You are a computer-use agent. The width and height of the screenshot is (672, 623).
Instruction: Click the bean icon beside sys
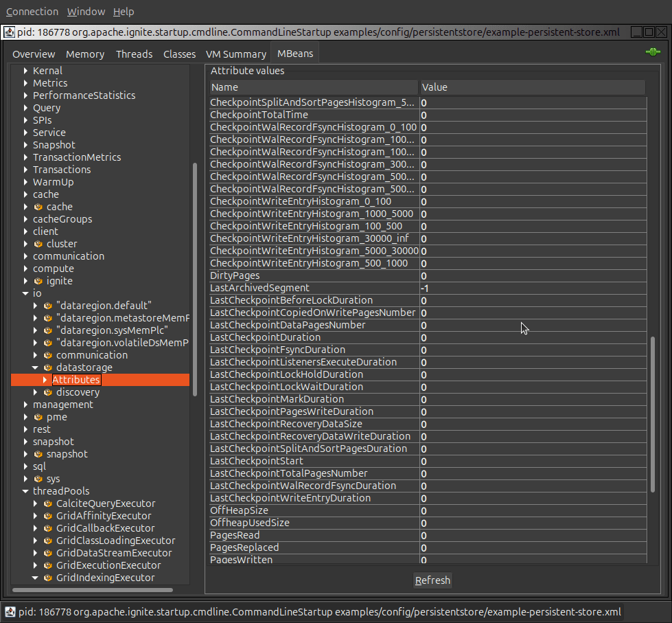(x=38, y=479)
